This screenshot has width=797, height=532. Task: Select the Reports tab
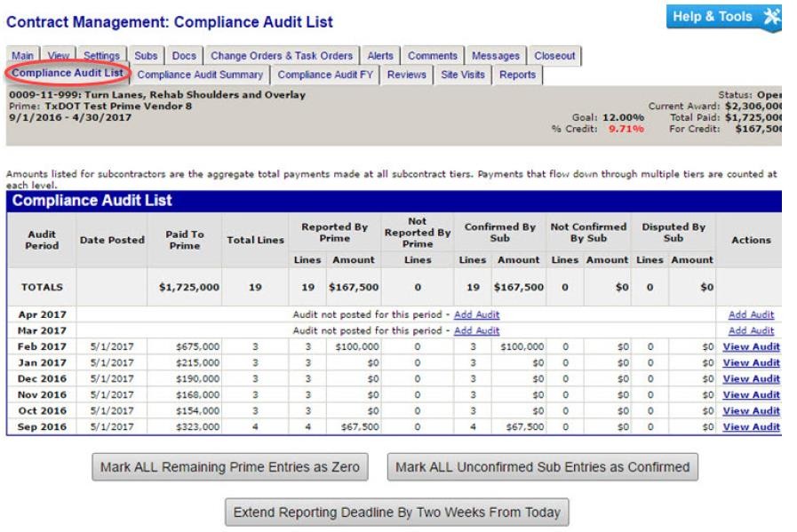point(518,75)
